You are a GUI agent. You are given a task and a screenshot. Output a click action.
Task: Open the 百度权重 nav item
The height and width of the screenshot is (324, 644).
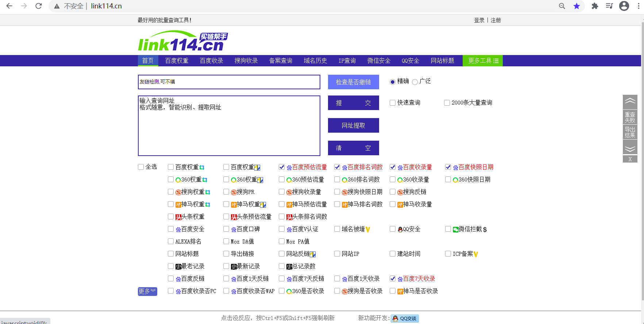coord(177,61)
